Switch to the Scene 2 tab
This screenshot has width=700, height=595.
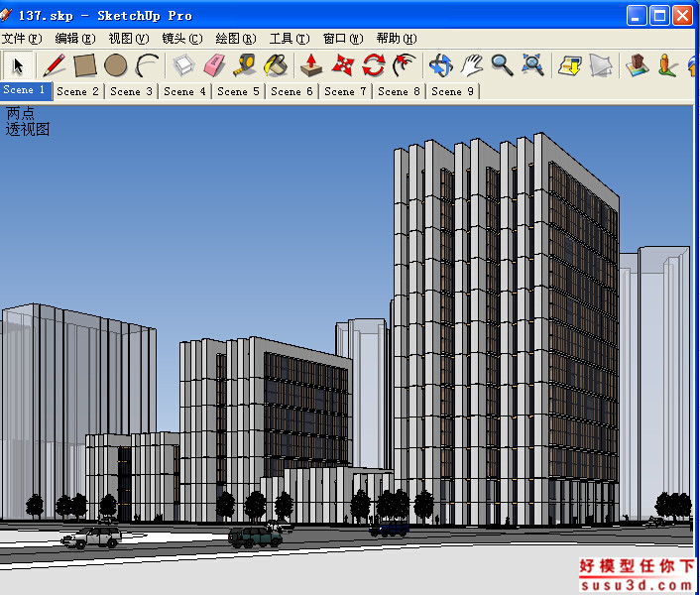tap(78, 91)
